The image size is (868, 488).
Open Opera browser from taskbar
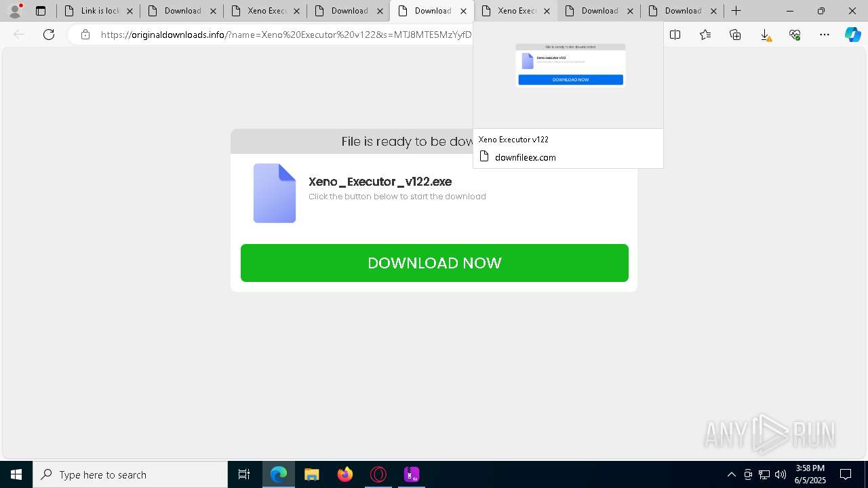pos(378,474)
